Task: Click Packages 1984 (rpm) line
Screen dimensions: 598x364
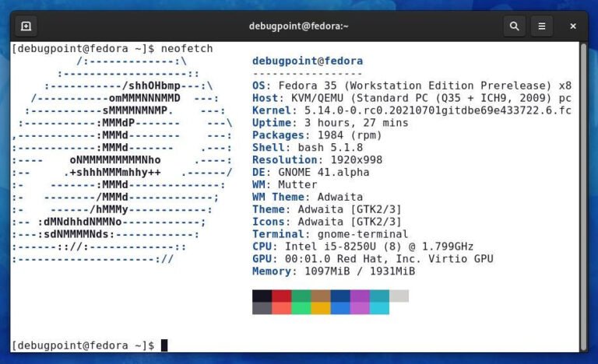Action: (x=317, y=135)
